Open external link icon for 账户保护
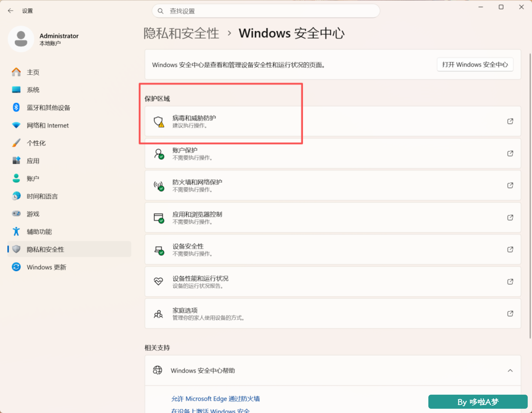Image resolution: width=532 pixels, height=413 pixels. [510, 153]
